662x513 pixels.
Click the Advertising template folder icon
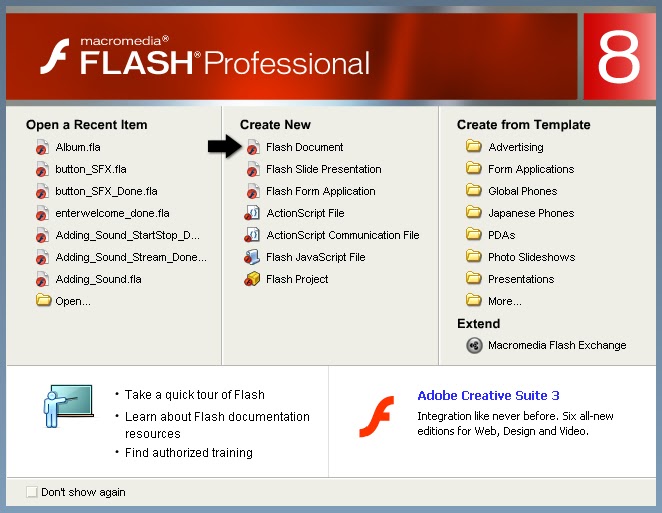pyautogui.click(x=474, y=146)
